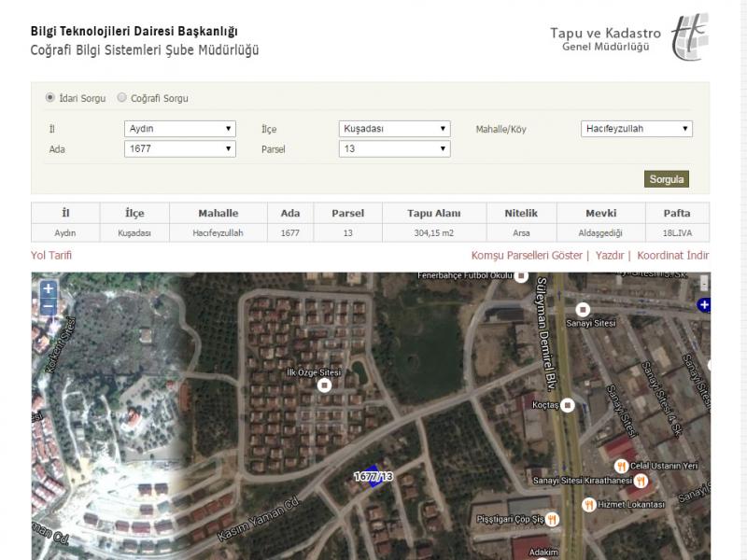Select the İdari Sorgu radio button
Screen dimensions: 747x560
(x=50, y=97)
